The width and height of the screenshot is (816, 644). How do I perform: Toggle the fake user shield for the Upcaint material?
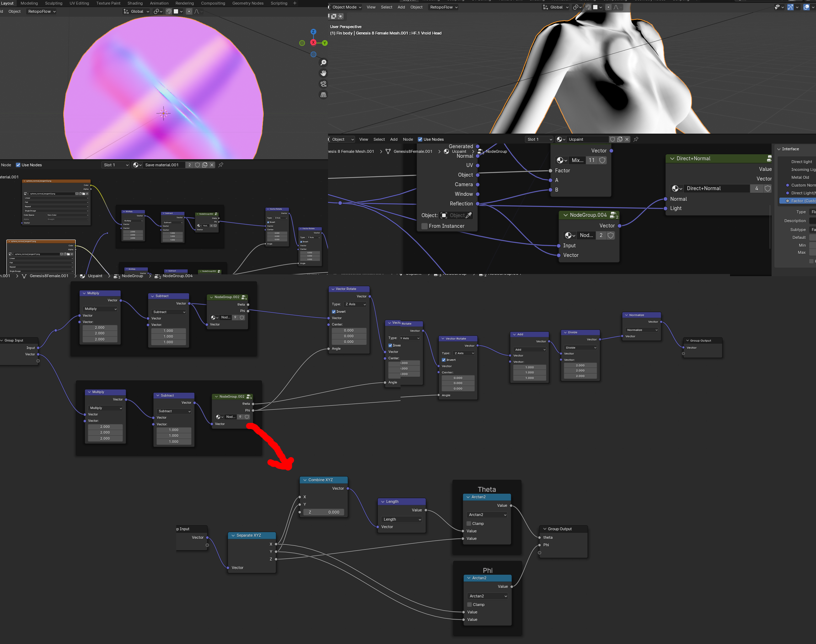[x=612, y=139]
